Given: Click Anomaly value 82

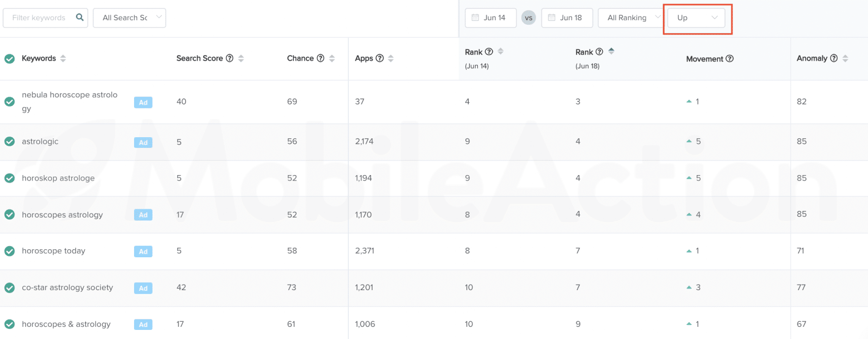Looking at the screenshot, I should (802, 101).
